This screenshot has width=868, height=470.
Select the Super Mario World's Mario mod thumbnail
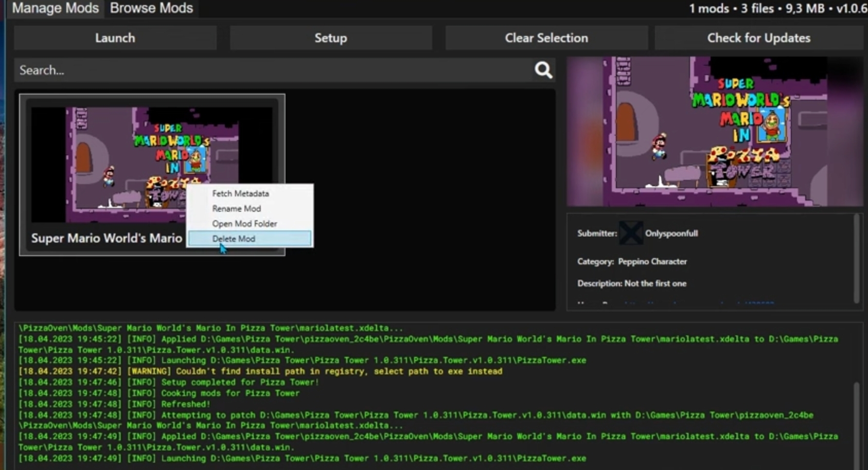tap(152, 165)
